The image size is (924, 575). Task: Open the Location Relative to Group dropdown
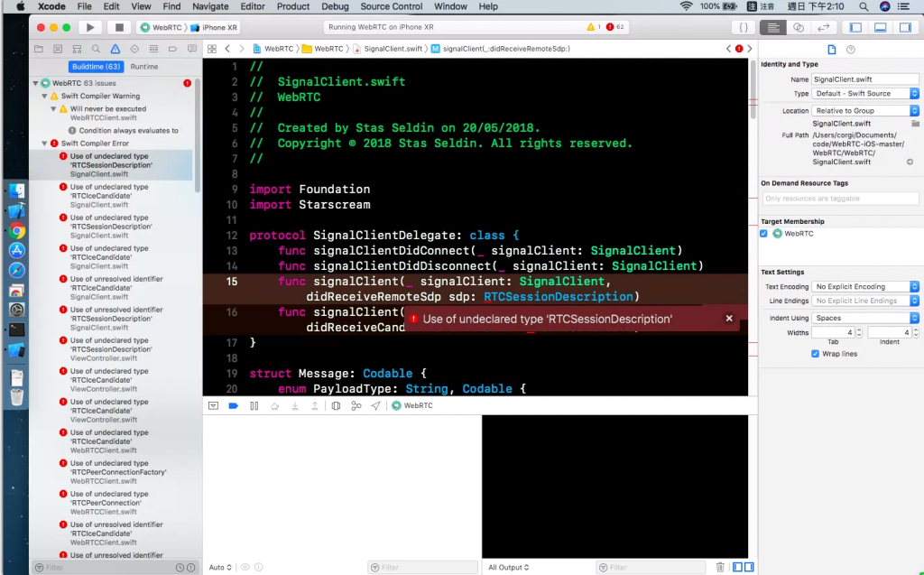click(865, 111)
